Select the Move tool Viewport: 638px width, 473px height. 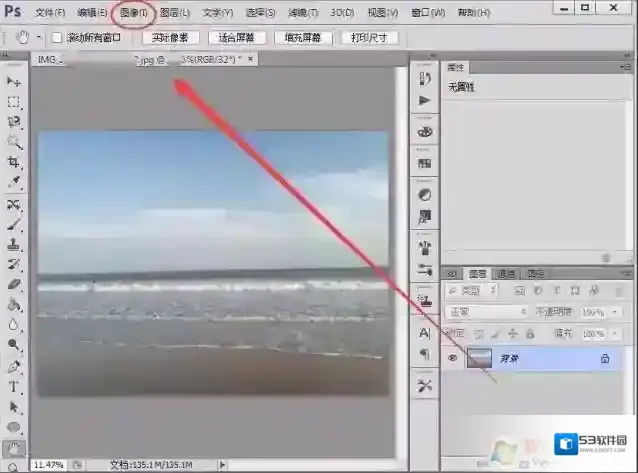(x=14, y=81)
